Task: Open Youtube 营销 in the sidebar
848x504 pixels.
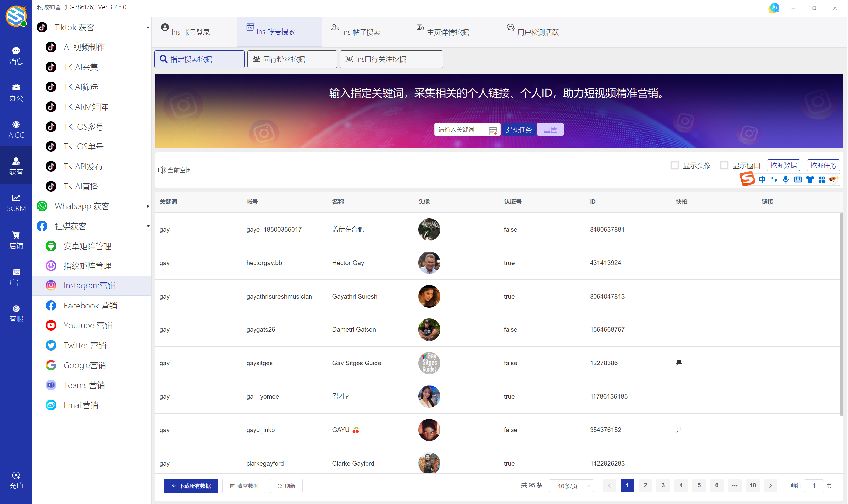Action: tap(88, 325)
